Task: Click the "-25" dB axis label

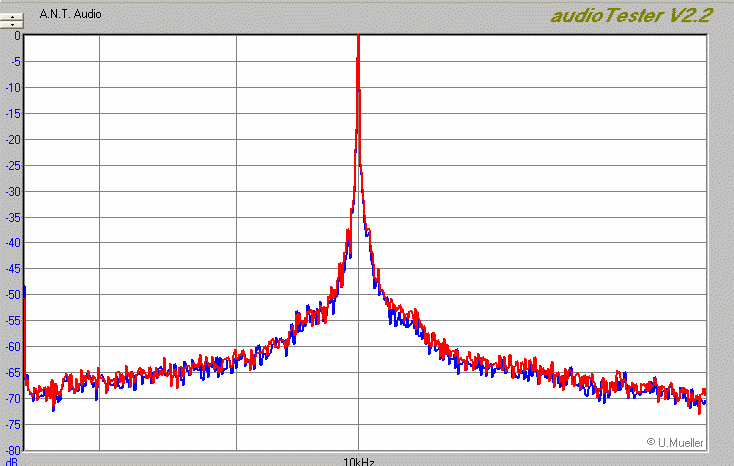Action: 13,165
